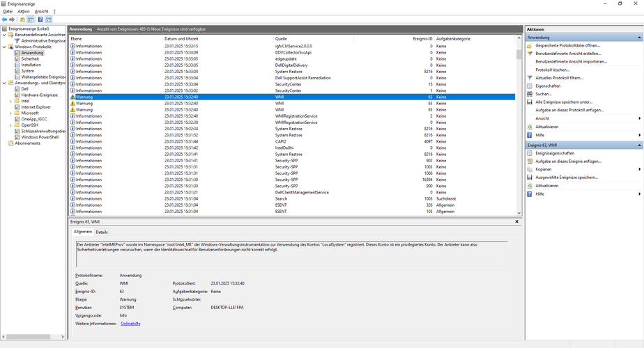Collapse Anwendungs- und Dienstprotokolle node
Screen dimensions: 644x348
click(x=4, y=83)
